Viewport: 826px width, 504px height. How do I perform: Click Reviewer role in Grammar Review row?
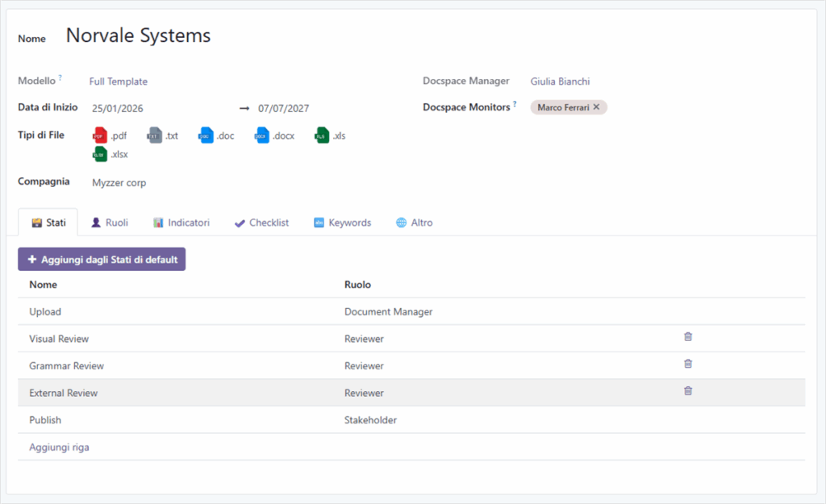(364, 366)
